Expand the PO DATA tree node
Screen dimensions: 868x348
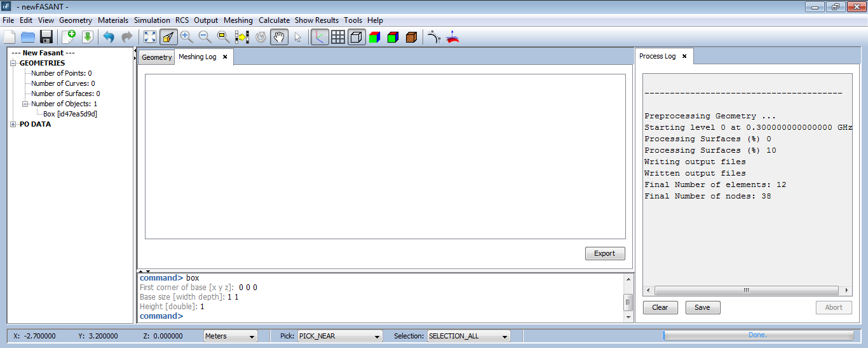(13, 124)
